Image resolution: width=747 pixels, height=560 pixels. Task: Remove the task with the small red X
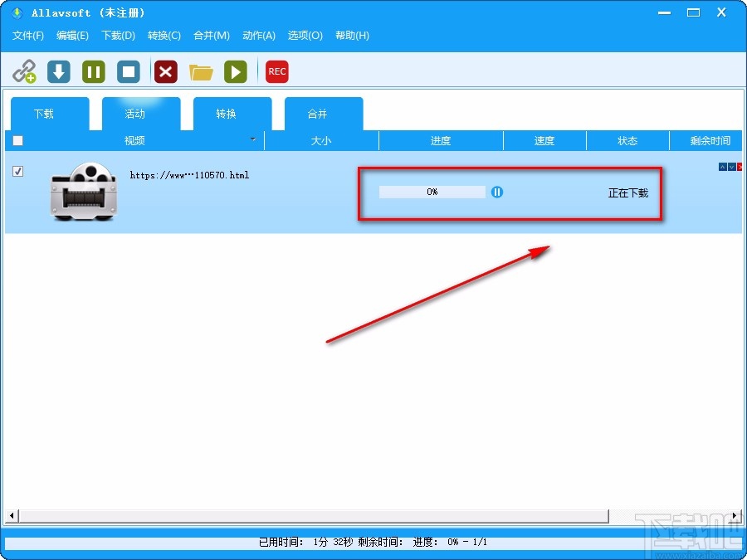tap(740, 167)
